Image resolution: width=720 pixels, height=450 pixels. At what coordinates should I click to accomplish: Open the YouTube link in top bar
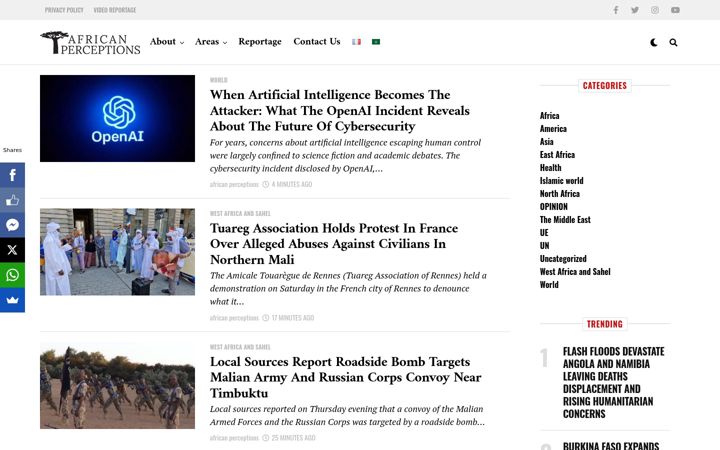(675, 10)
